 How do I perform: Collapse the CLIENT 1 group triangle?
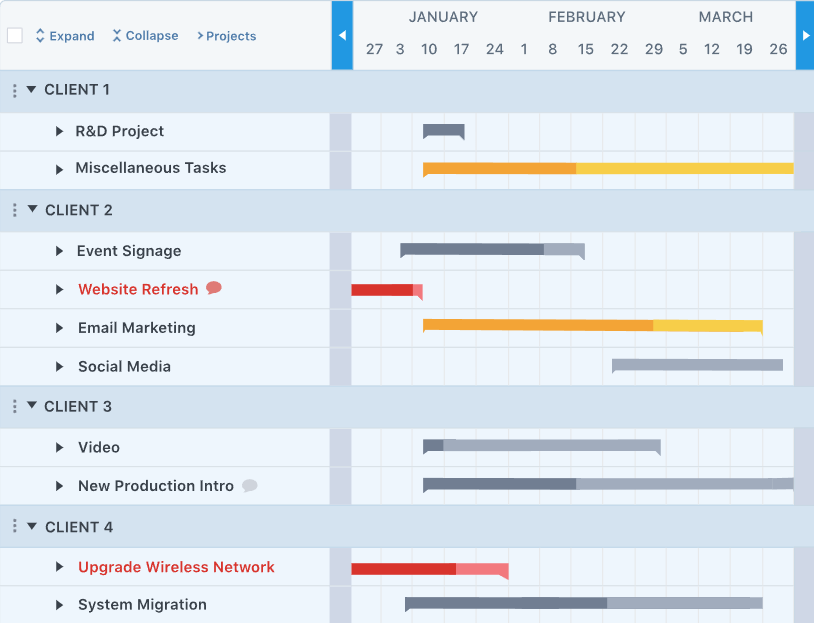(x=31, y=89)
